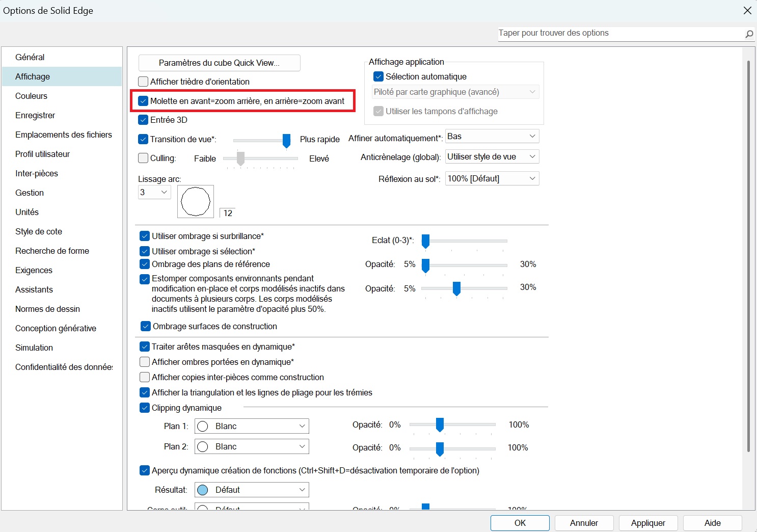The image size is (757, 532).
Task: Select Normes de dessin category
Action: point(62,309)
